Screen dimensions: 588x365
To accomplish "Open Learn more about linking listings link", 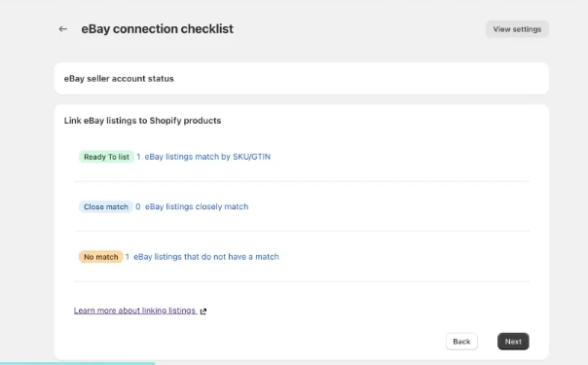I will point(135,310).
